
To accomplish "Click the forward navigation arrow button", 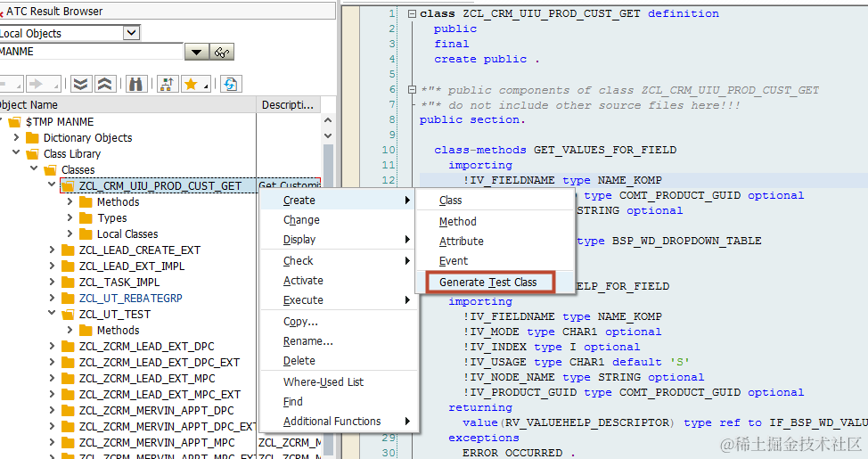I will point(42,84).
